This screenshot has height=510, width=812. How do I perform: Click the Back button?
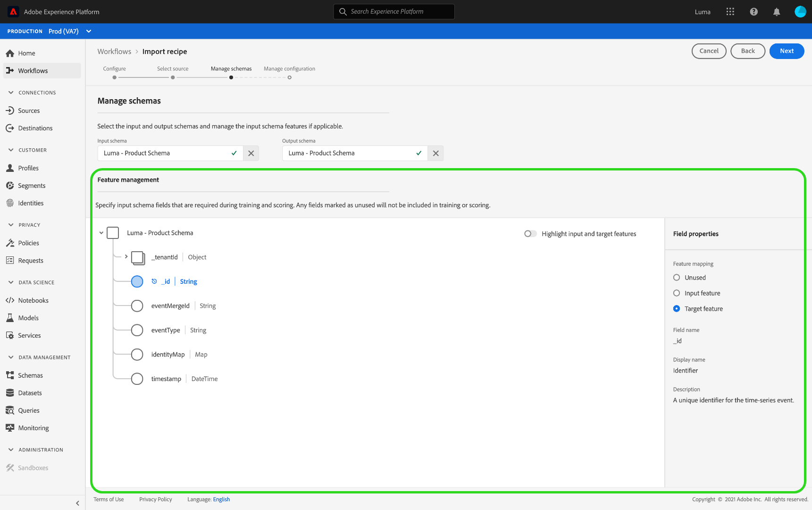pyautogui.click(x=748, y=51)
